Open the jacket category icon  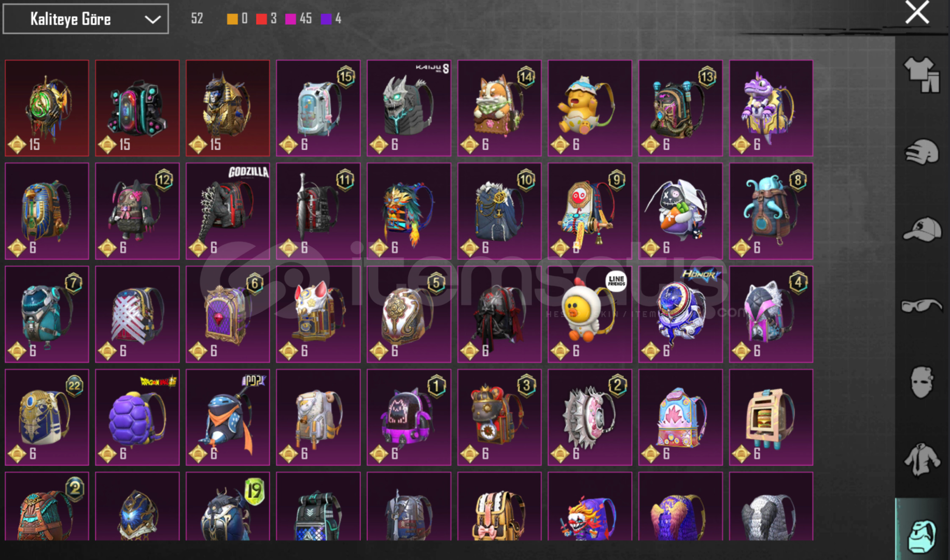point(921,459)
